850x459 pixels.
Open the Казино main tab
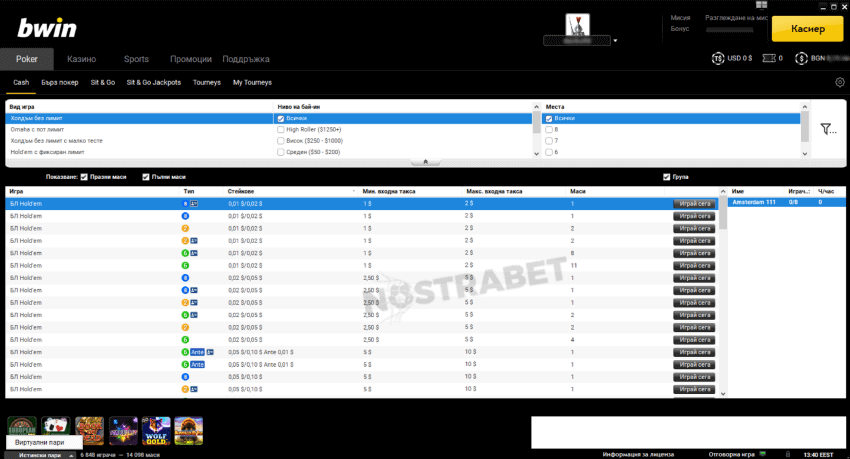[81, 59]
